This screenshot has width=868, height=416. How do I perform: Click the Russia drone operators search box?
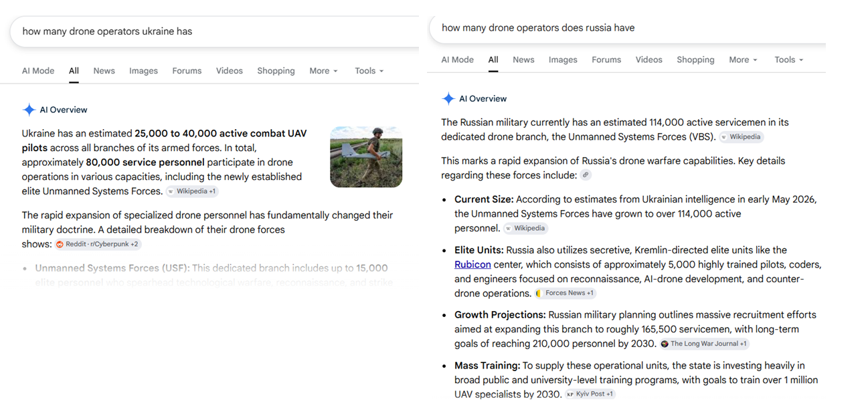[x=627, y=28]
